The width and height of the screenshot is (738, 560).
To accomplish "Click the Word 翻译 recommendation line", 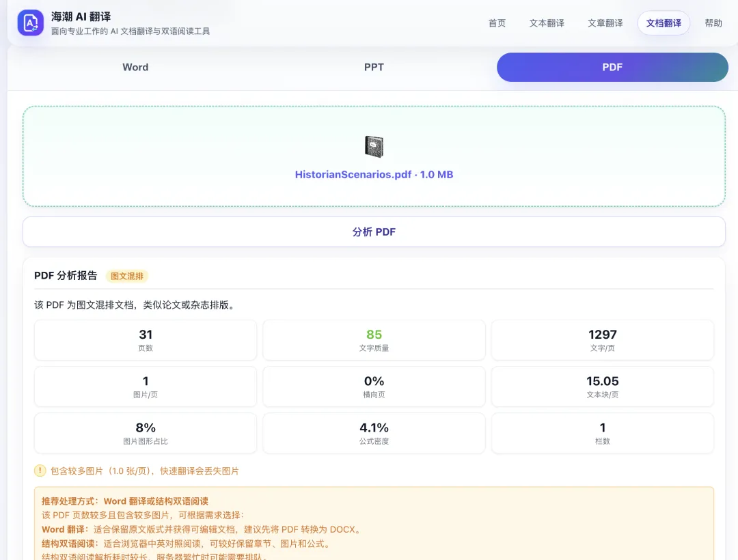I will 202,529.
